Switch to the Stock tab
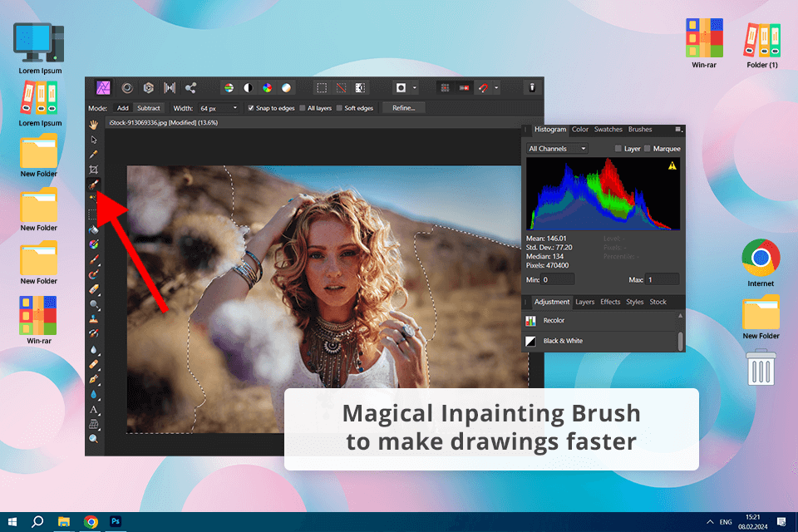The image size is (798, 532). [x=658, y=302]
